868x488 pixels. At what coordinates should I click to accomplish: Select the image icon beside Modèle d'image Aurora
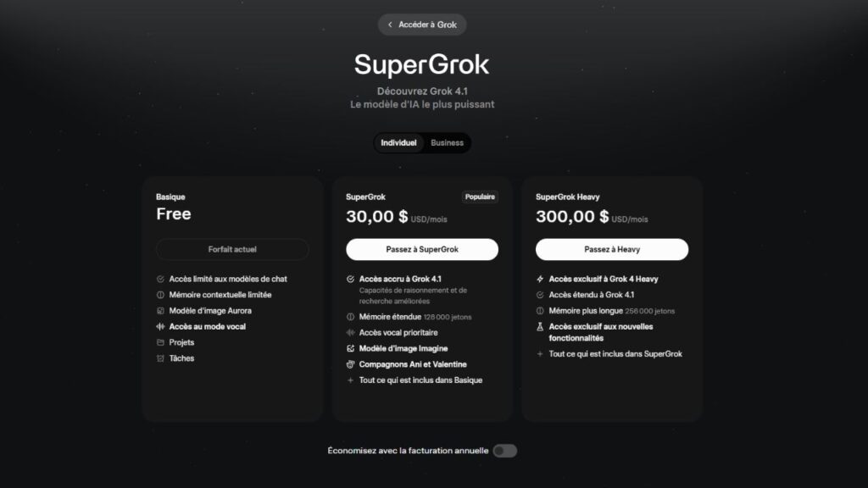(159, 311)
